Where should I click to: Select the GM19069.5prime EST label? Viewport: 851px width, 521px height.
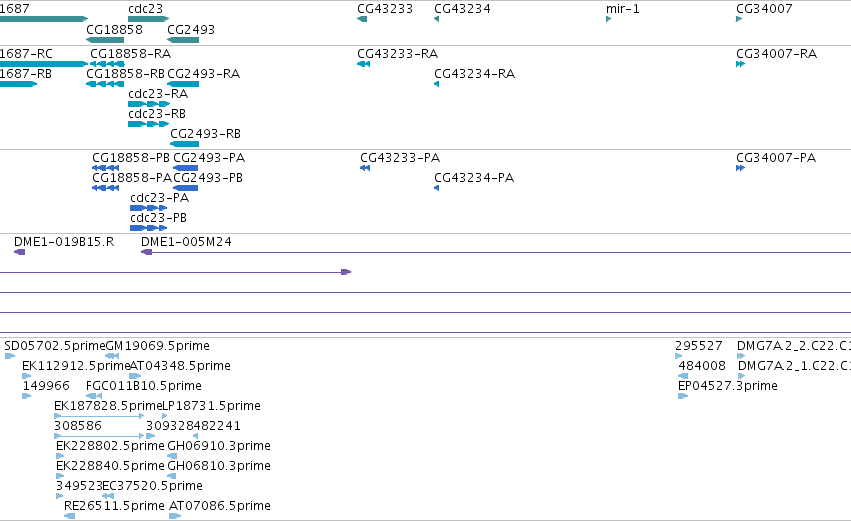point(157,346)
